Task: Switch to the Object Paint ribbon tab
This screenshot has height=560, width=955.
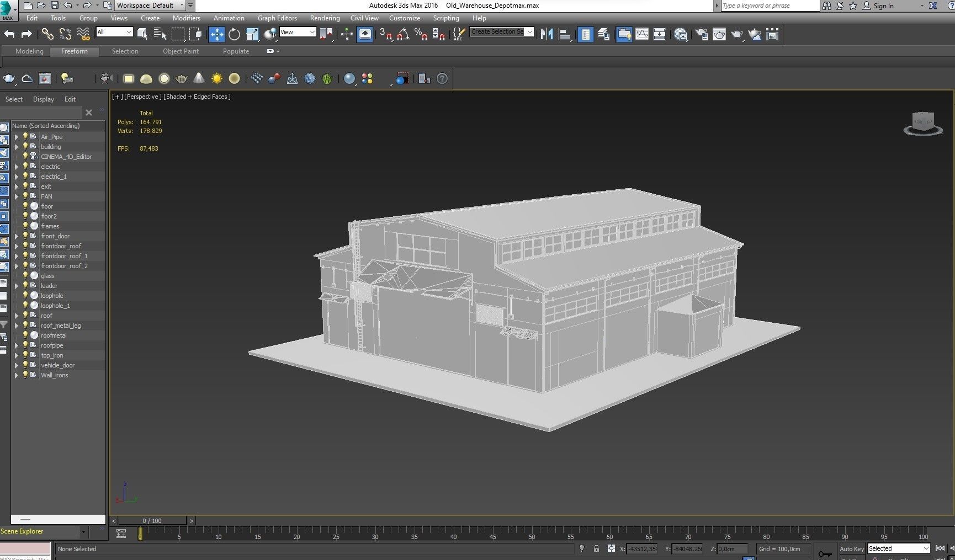Action: click(181, 51)
